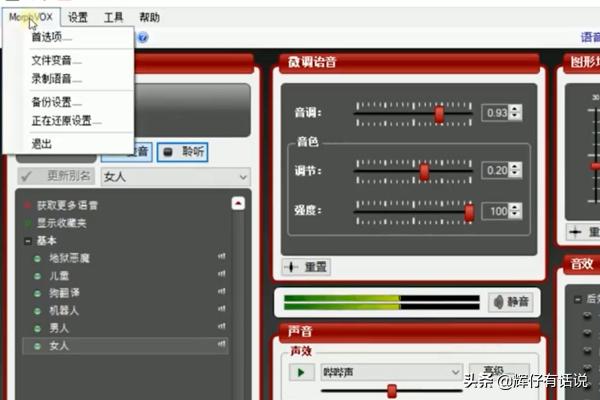The width and height of the screenshot is (600, 400).
Task: Click the graphic equalizer red slider handle
Action: click(x=595, y=166)
